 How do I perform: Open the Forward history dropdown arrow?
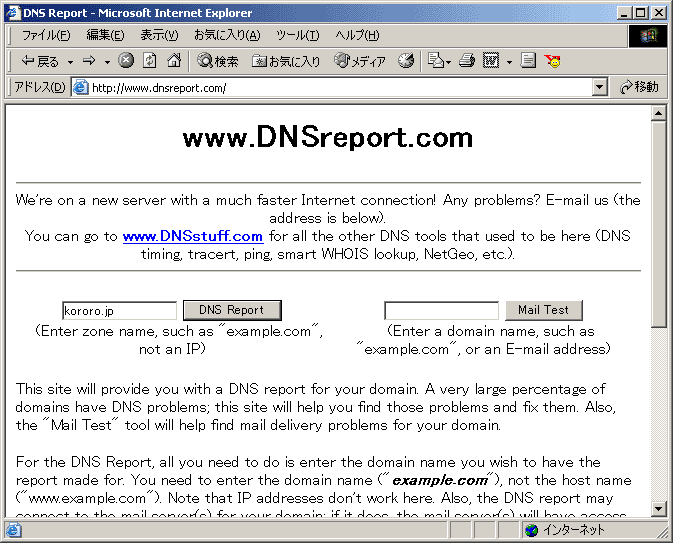point(107,62)
